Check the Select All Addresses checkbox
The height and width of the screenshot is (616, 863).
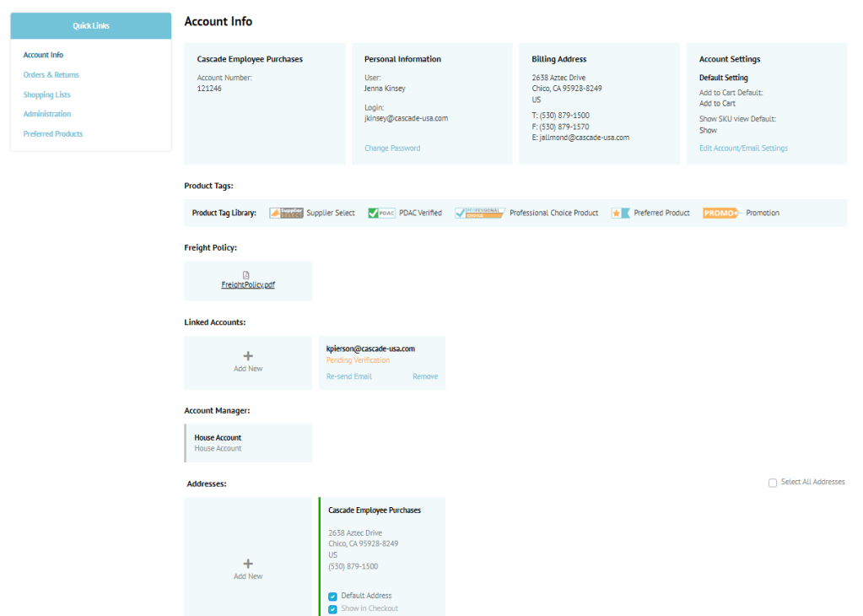point(773,483)
